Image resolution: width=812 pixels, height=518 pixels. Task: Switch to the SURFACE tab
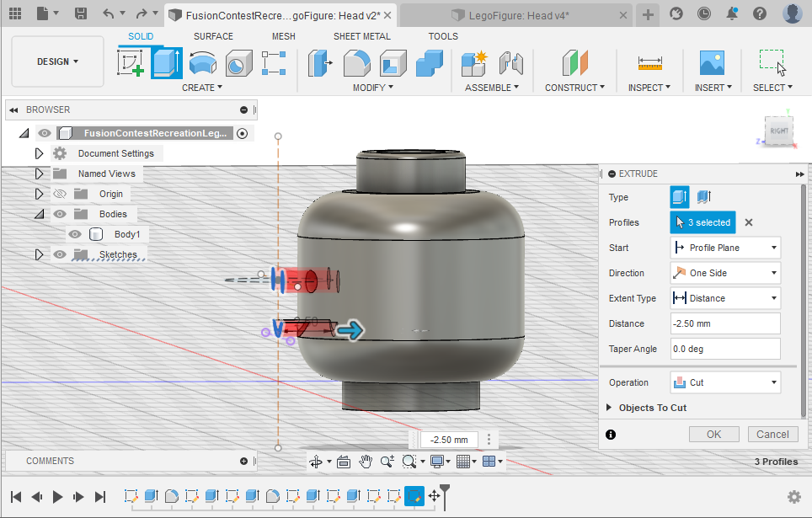[x=213, y=36]
